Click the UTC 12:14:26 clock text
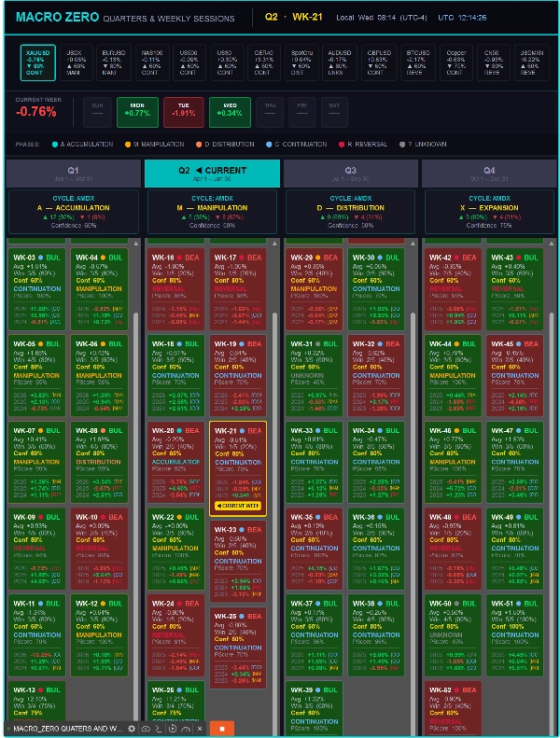Viewport: 560px width, 738px height. pyautogui.click(x=462, y=18)
